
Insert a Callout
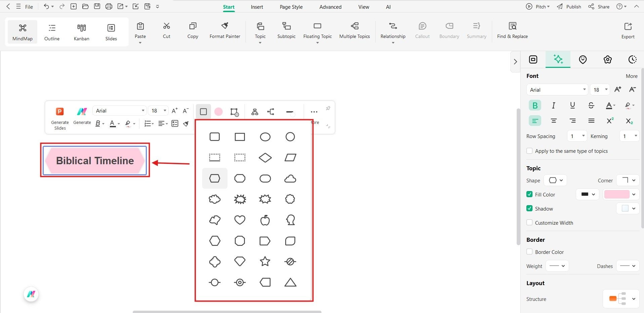point(422,30)
